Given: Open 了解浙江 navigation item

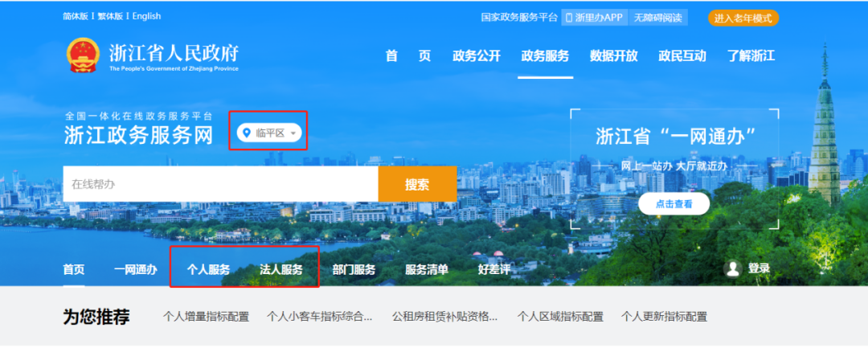Looking at the screenshot, I should (751, 56).
